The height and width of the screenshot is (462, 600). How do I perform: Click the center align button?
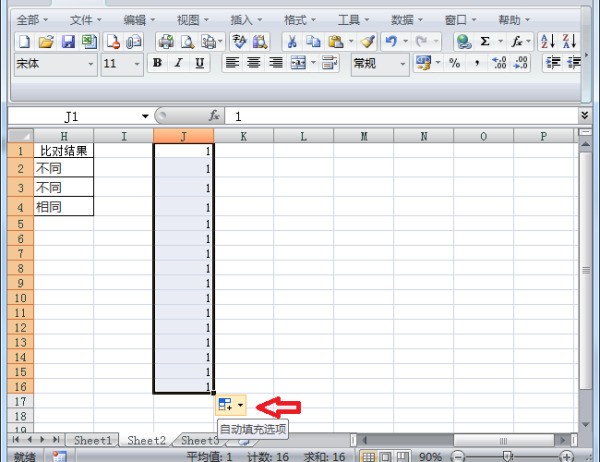253,63
